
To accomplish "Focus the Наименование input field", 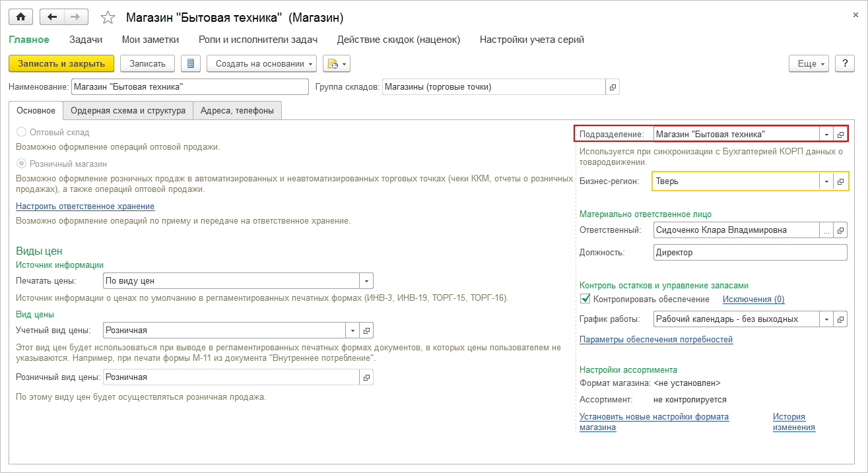I will click(189, 87).
